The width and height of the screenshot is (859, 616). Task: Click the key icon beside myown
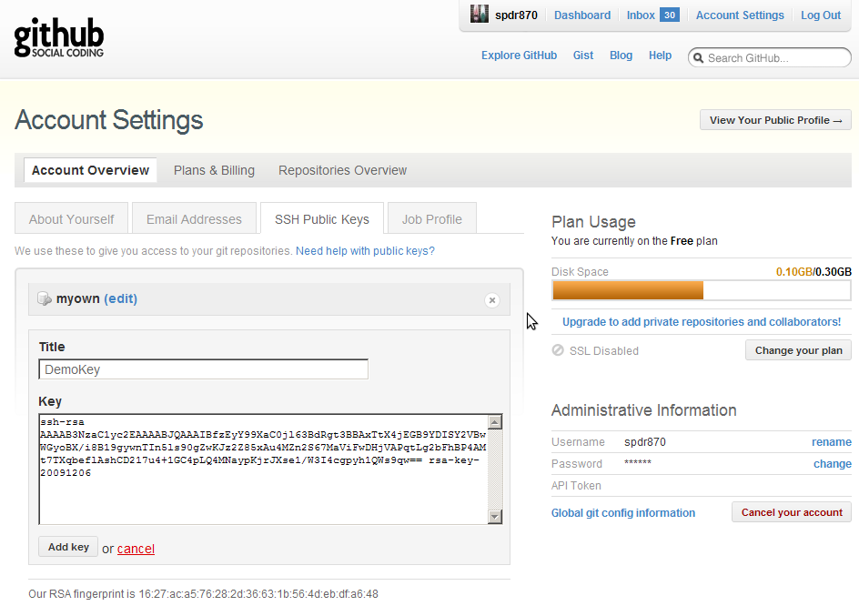click(x=44, y=298)
